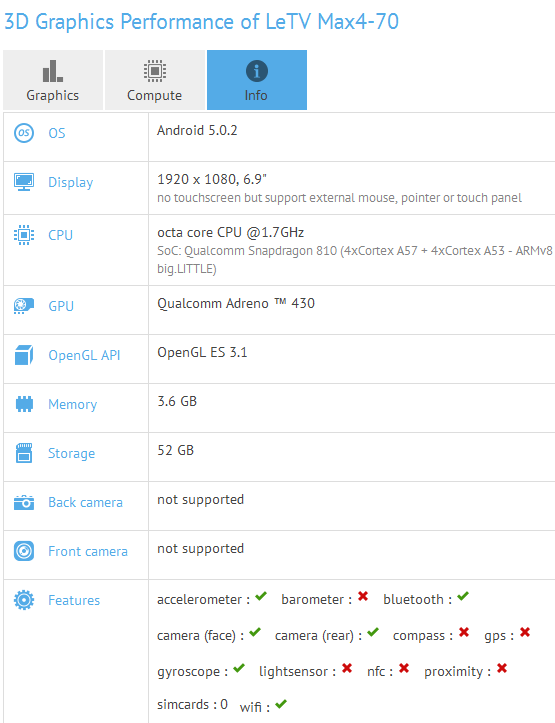555x723 pixels.
Task: Open the Graphics tab
Action: click(x=53, y=80)
